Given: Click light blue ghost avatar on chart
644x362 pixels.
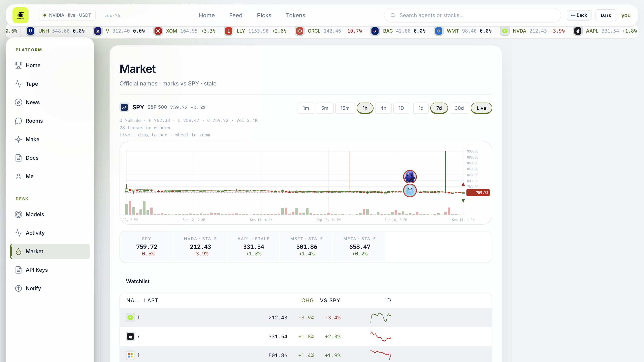Looking at the screenshot, I should tap(410, 191).
